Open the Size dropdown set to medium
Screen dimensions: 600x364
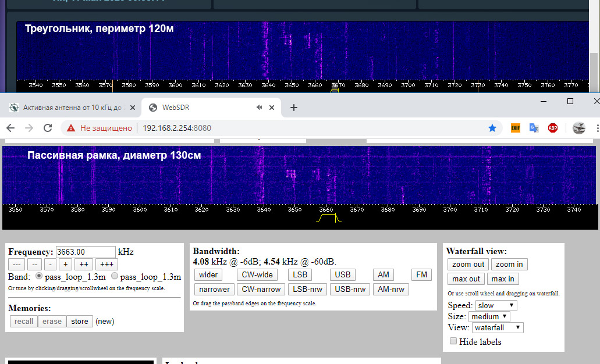pyautogui.click(x=489, y=316)
